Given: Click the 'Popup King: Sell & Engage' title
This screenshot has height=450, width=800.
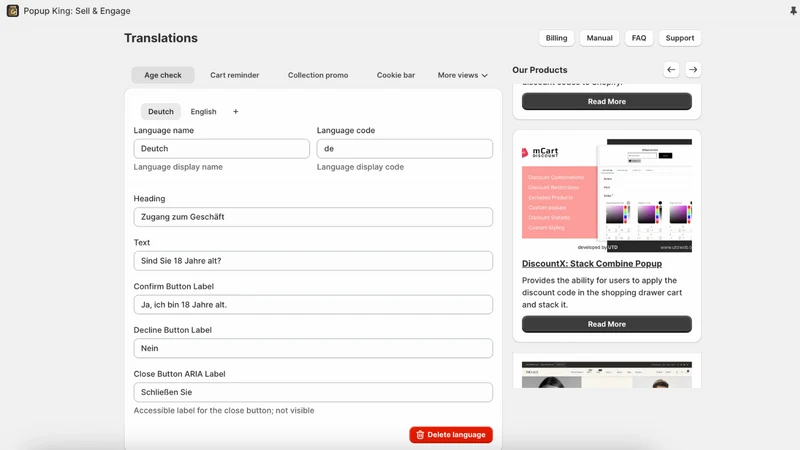Looking at the screenshot, I should coord(77,11).
